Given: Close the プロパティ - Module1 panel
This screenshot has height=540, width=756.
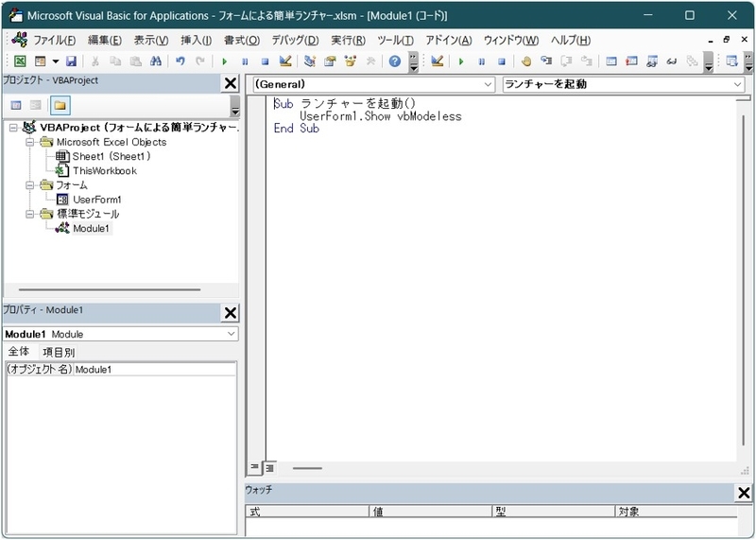Looking at the screenshot, I should (231, 313).
